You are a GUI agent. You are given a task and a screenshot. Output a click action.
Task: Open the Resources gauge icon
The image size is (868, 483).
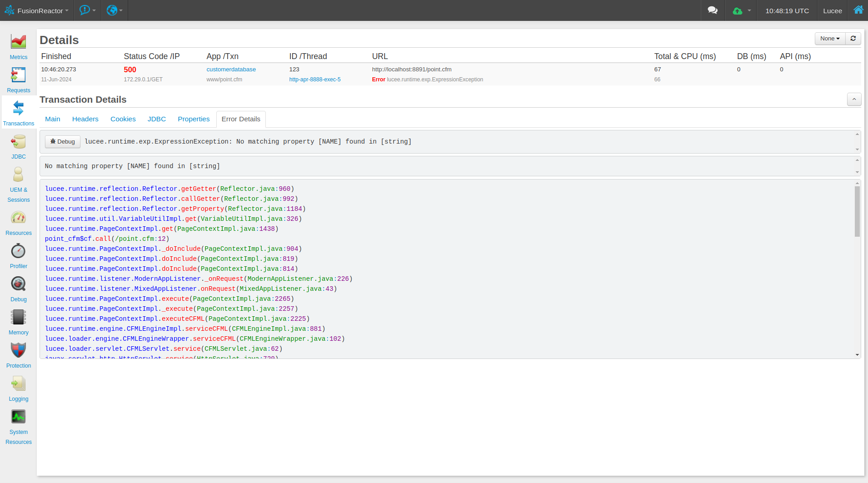point(19,218)
